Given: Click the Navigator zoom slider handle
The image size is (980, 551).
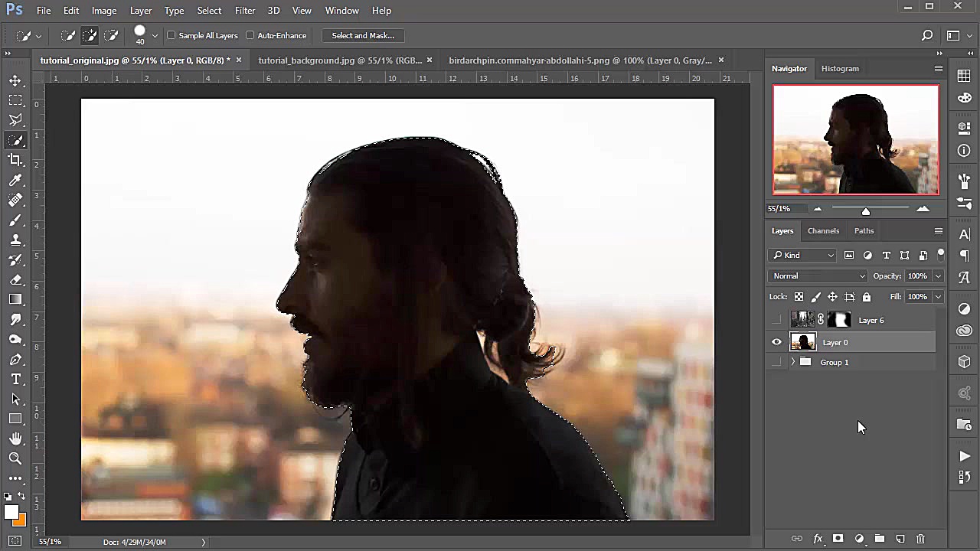Looking at the screenshot, I should pos(866,211).
